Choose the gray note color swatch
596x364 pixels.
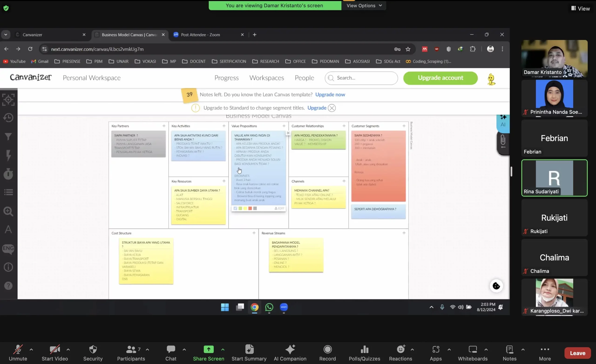(x=255, y=208)
